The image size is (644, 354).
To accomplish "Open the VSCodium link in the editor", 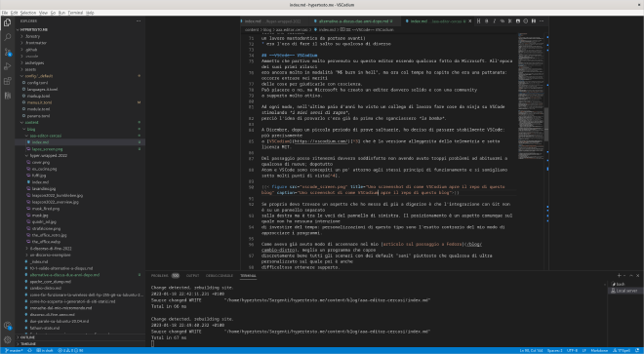I will coord(314,140).
